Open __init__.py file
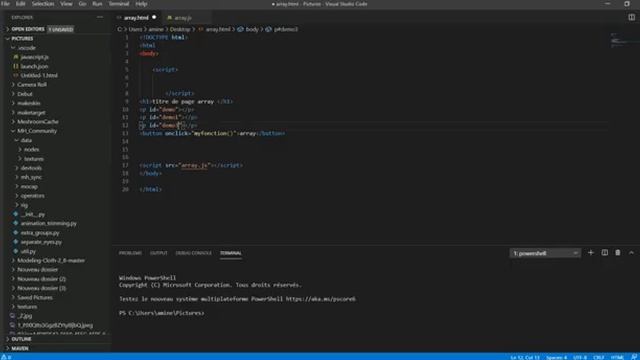 click(33, 214)
